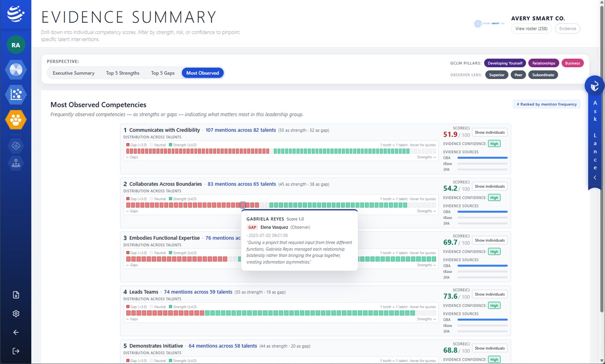The height and width of the screenshot is (364, 605).
Task: Click High confidence badge for Leads Teams
Action: [494, 305]
